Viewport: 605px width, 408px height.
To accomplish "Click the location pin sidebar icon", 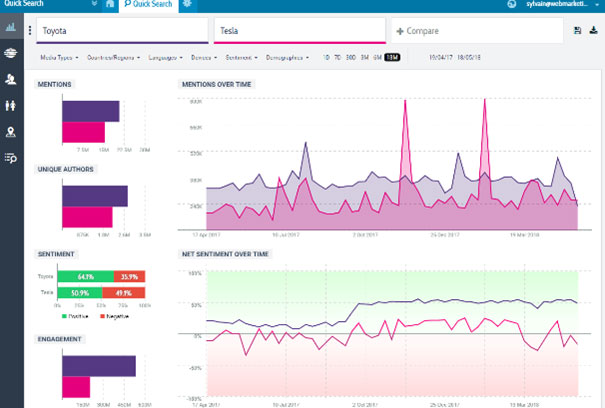I will pyautogui.click(x=11, y=131).
